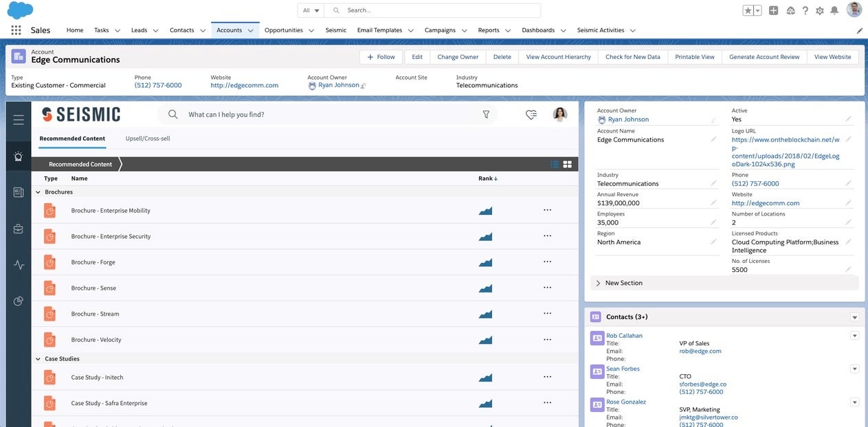Expand the New Section panel
Viewport: 868px width, 427px height.
(598, 283)
